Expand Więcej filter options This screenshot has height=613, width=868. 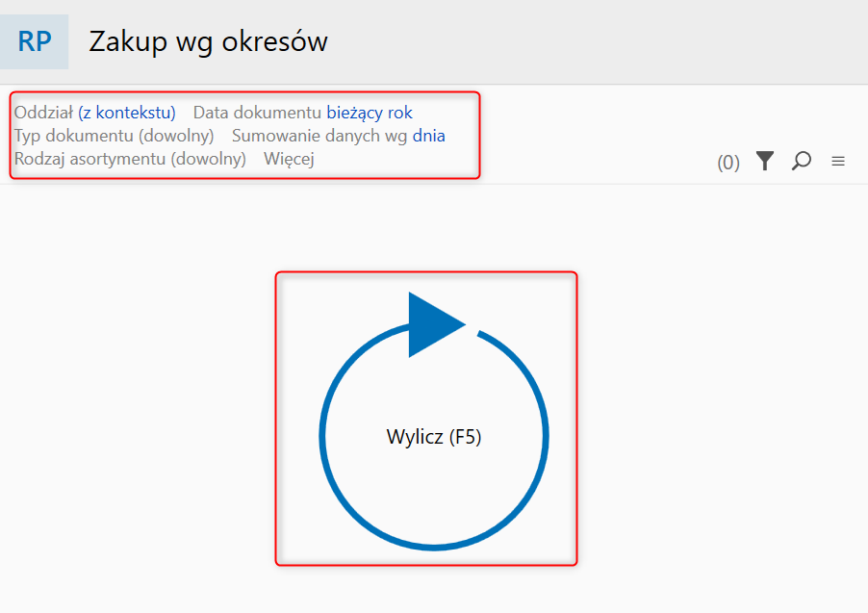pyautogui.click(x=289, y=159)
